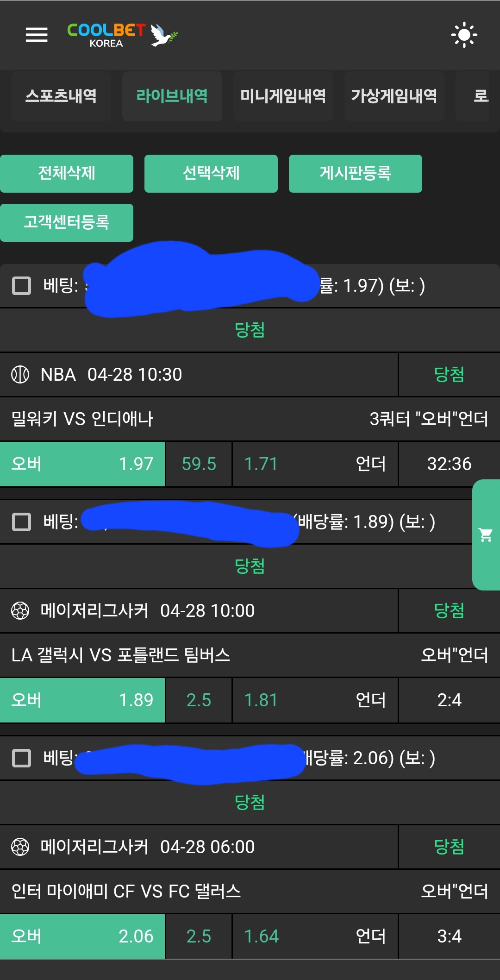Select checkbox for the 2.06 odds bet

click(x=21, y=758)
